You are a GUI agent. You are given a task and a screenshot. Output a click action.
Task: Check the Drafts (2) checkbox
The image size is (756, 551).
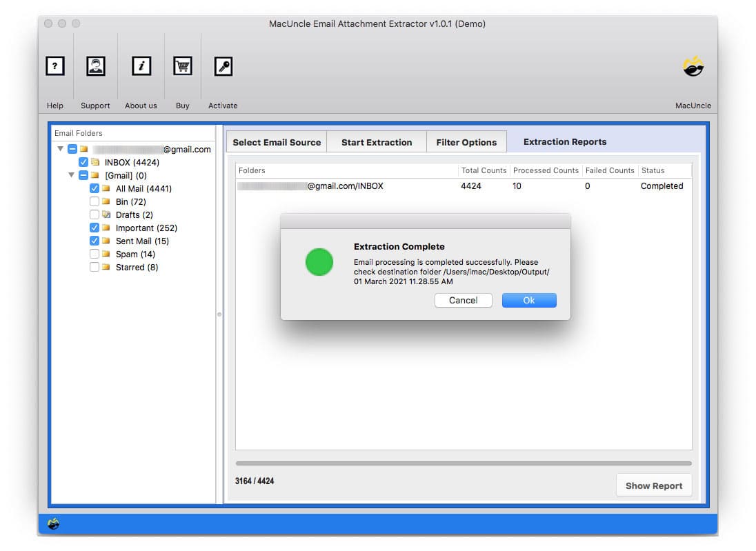(94, 214)
